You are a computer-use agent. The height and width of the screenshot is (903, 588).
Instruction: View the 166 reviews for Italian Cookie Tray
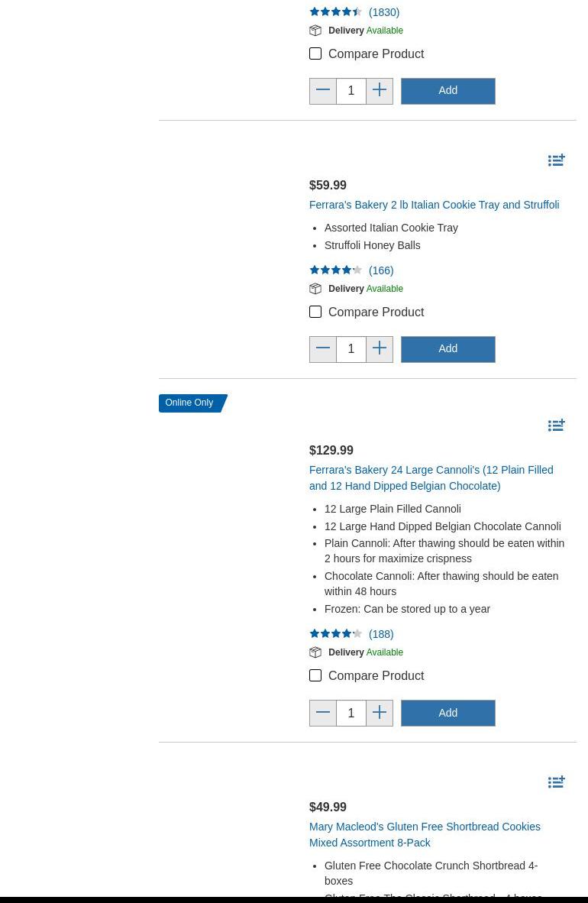coord(381,270)
